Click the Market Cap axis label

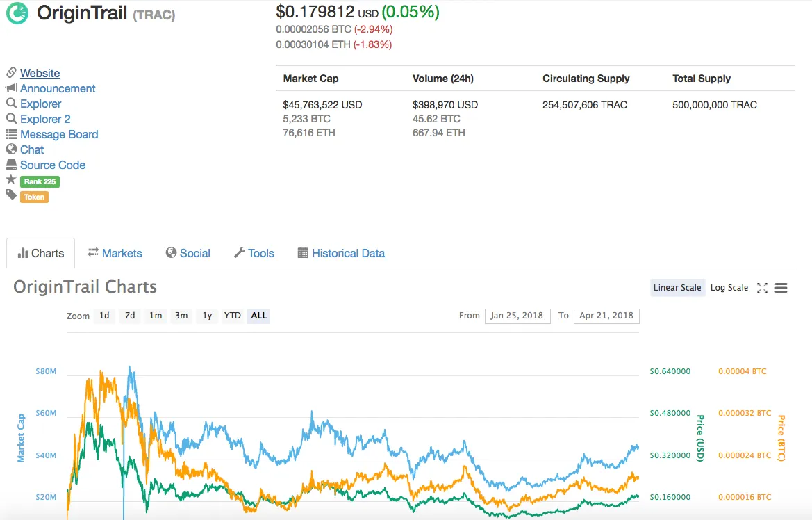[x=21, y=438]
